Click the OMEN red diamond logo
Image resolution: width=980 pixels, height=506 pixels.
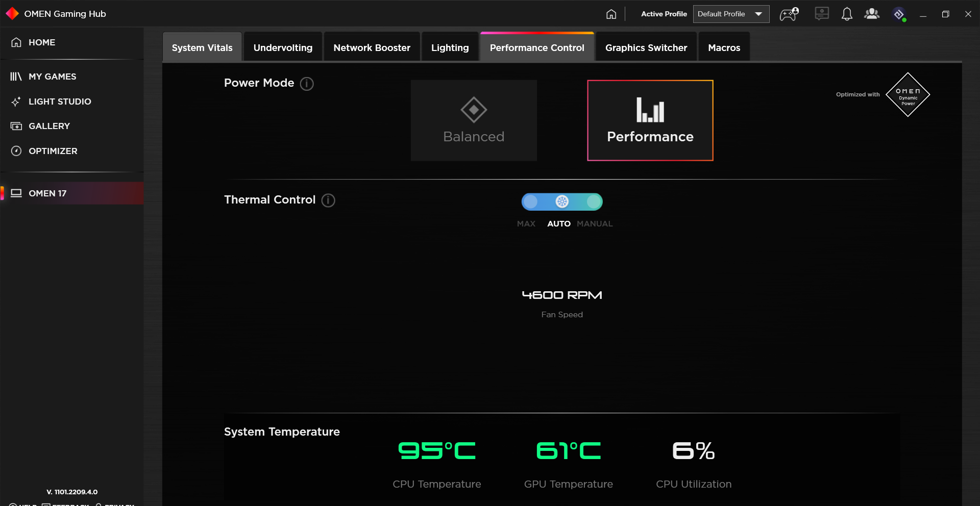pyautogui.click(x=12, y=14)
